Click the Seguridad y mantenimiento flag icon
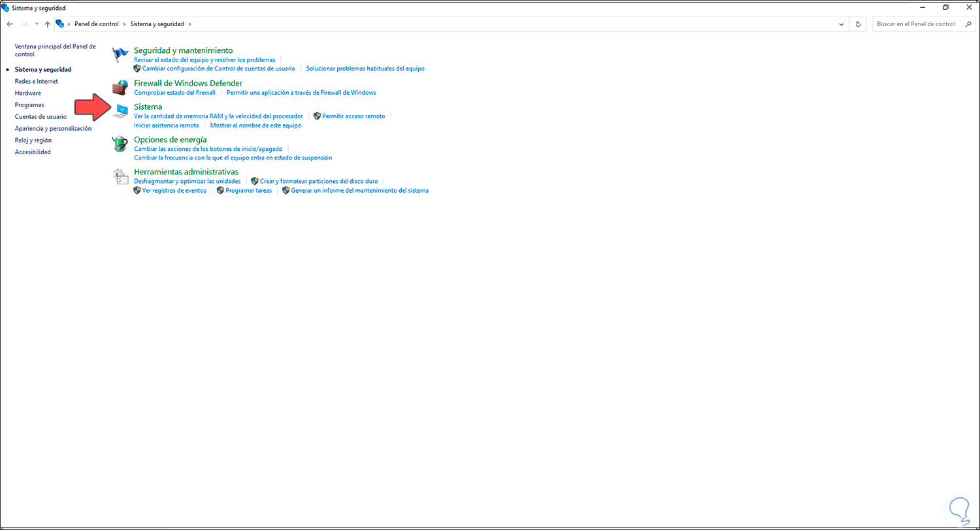 pos(120,55)
